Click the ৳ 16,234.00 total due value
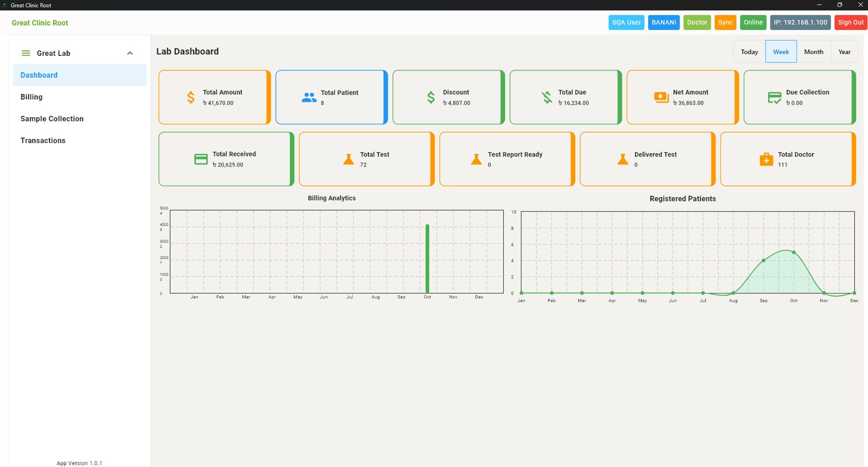The image size is (868, 467). pos(573,103)
